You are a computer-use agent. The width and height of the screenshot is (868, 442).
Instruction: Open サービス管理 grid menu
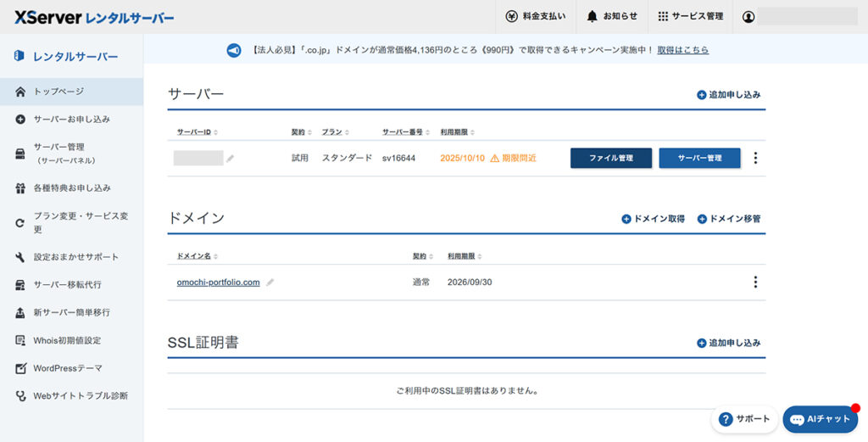663,16
